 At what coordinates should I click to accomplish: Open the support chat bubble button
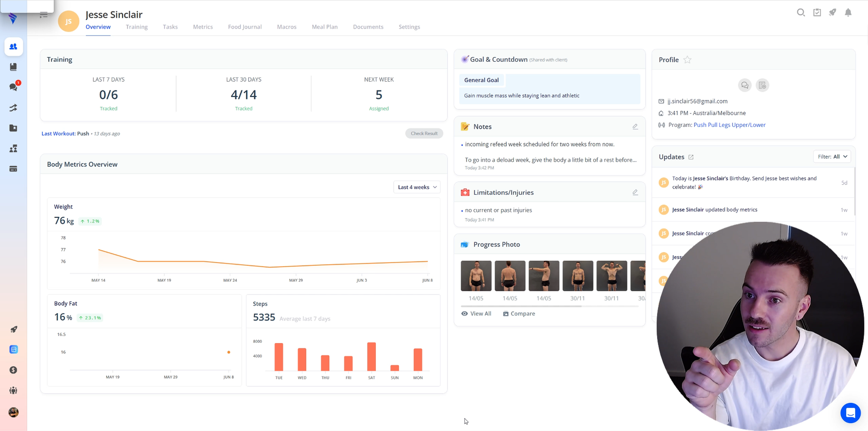851,413
